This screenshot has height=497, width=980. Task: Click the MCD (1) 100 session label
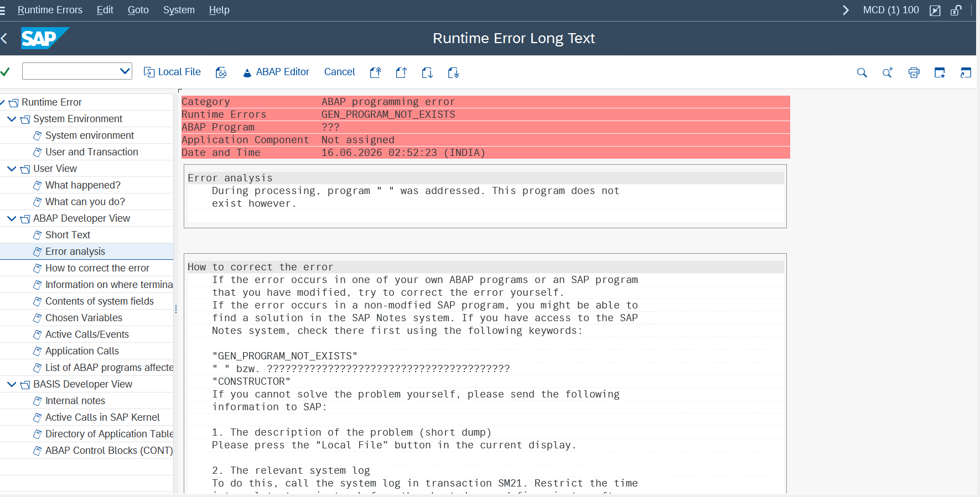891,10
